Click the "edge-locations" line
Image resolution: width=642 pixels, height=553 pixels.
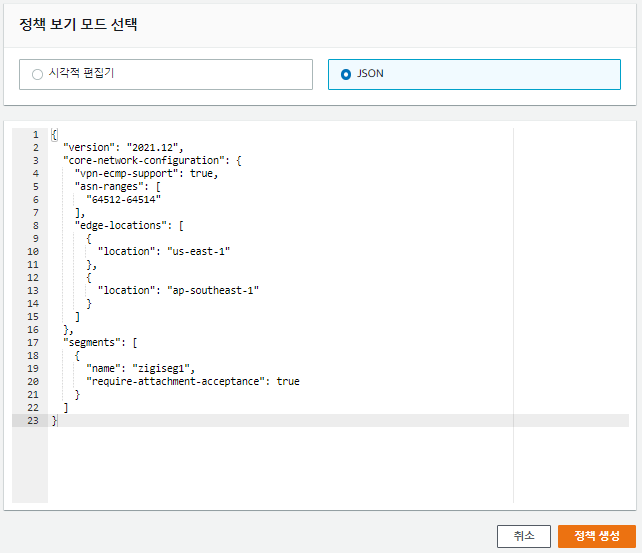pos(129,226)
